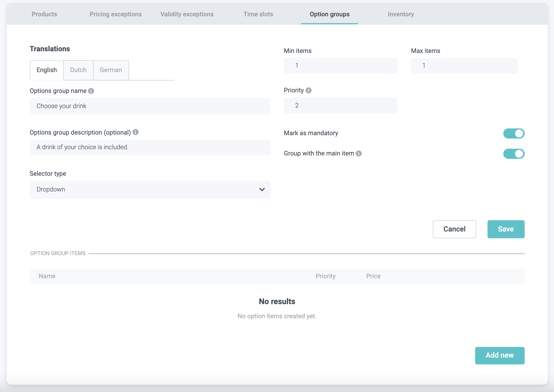
Task: Click info icon beside Options group description
Action: tap(136, 132)
